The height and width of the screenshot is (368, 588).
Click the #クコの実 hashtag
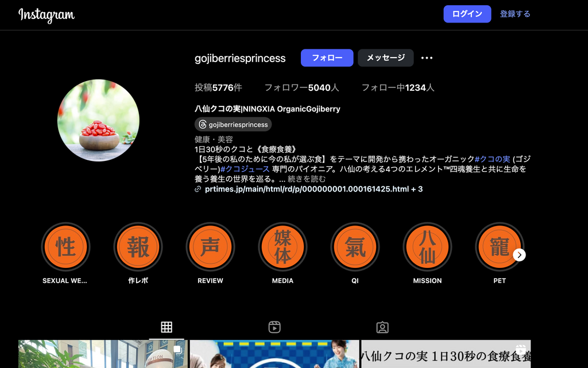(492, 159)
